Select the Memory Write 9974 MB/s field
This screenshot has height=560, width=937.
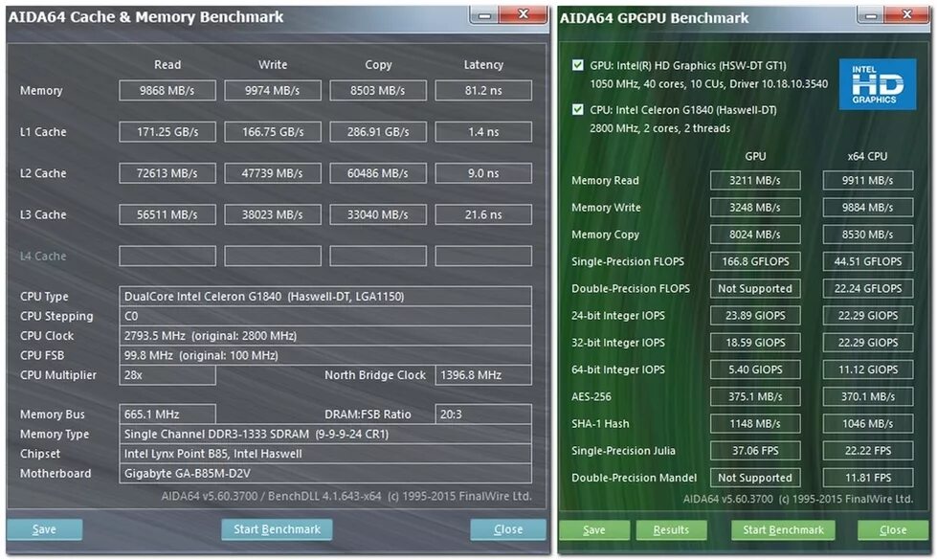pos(273,90)
